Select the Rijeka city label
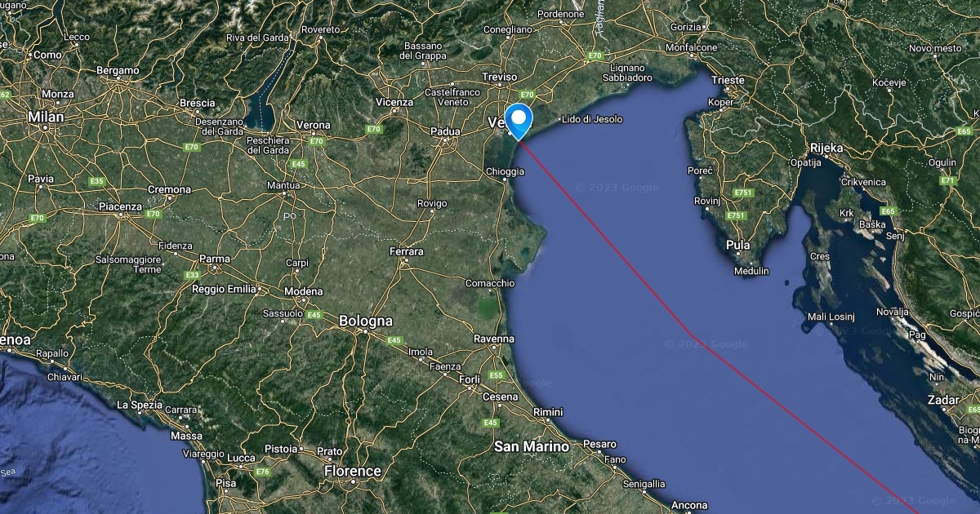This screenshot has height=514, width=980. (x=826, y=148)
